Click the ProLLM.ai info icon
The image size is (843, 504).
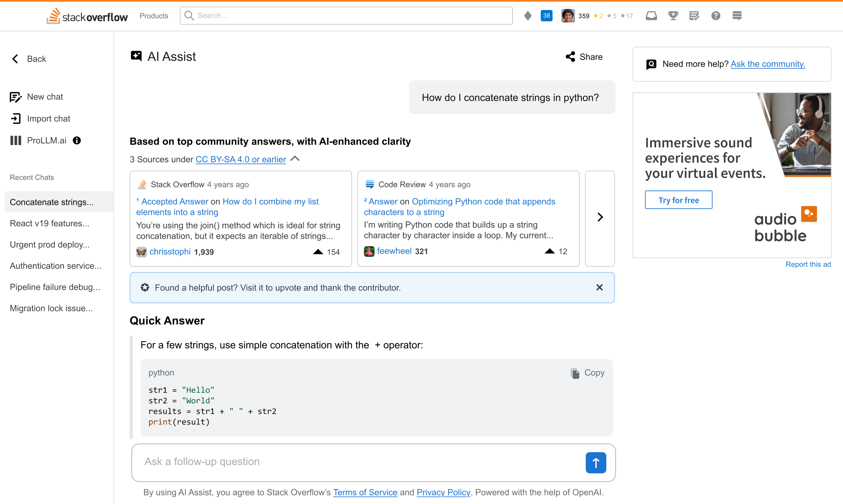[77, 140]
